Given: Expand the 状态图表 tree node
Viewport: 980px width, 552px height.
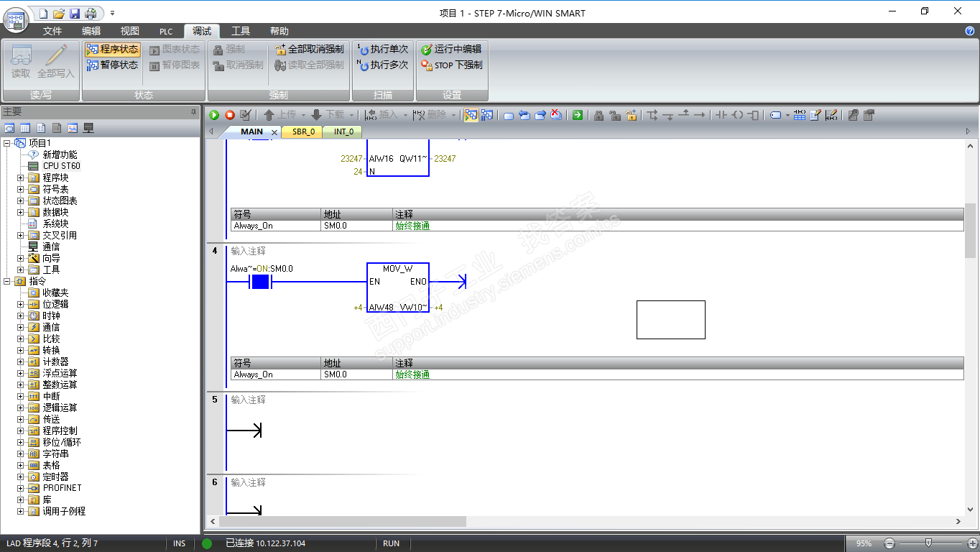Looking at the screenshot, I should pos(21,201).
